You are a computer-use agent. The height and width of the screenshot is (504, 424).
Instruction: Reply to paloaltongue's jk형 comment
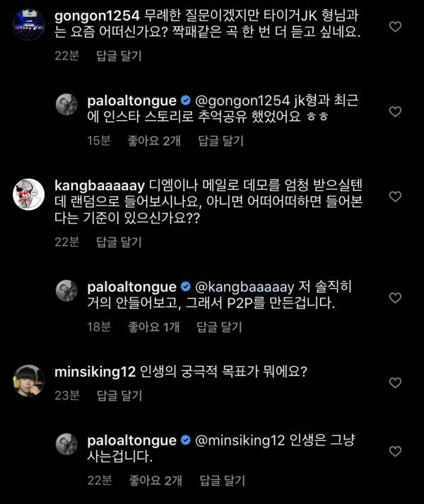[x=219, y=141]
